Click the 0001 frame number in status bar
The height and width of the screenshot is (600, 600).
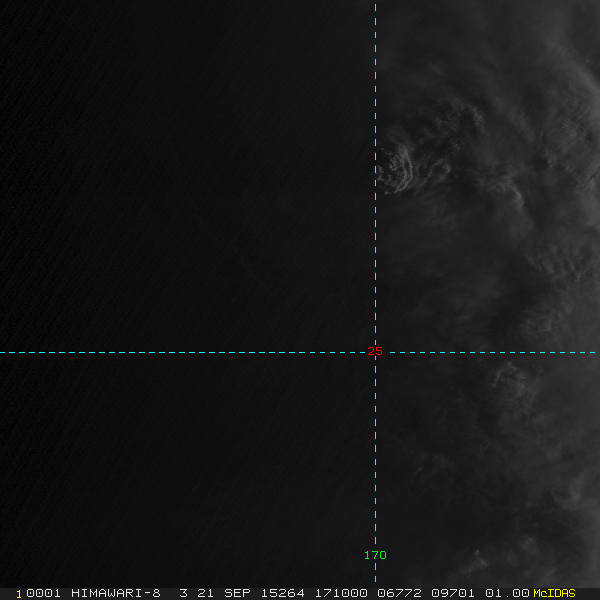tap(44, 593)
